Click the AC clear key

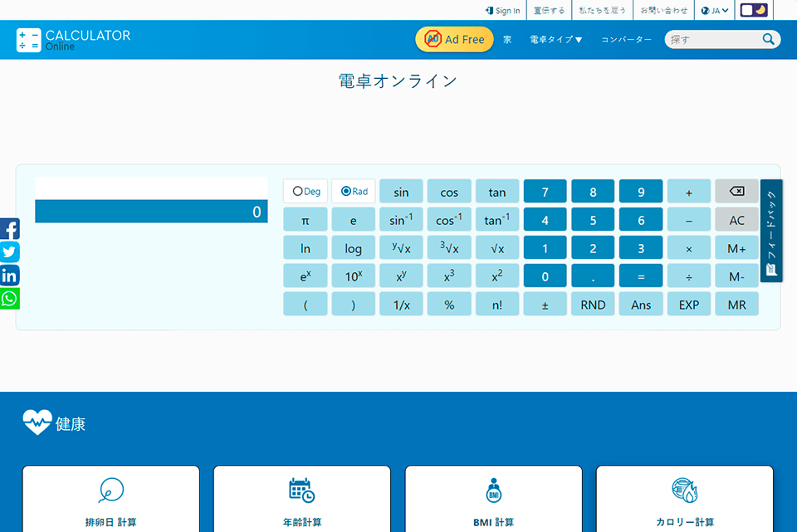(x=736, y=220)
